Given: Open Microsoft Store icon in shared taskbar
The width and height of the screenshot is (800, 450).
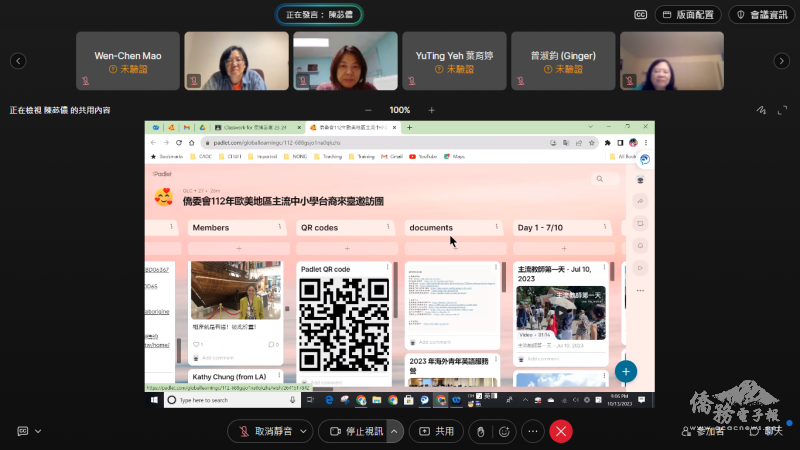Looking at the screenshot, I should pyautogui.click(x=408, y=400).
